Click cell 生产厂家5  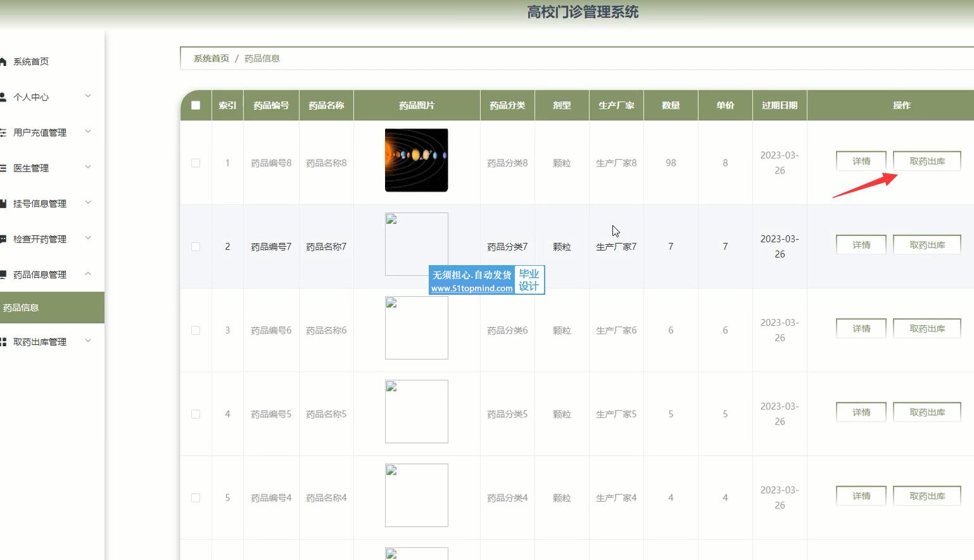616,414
